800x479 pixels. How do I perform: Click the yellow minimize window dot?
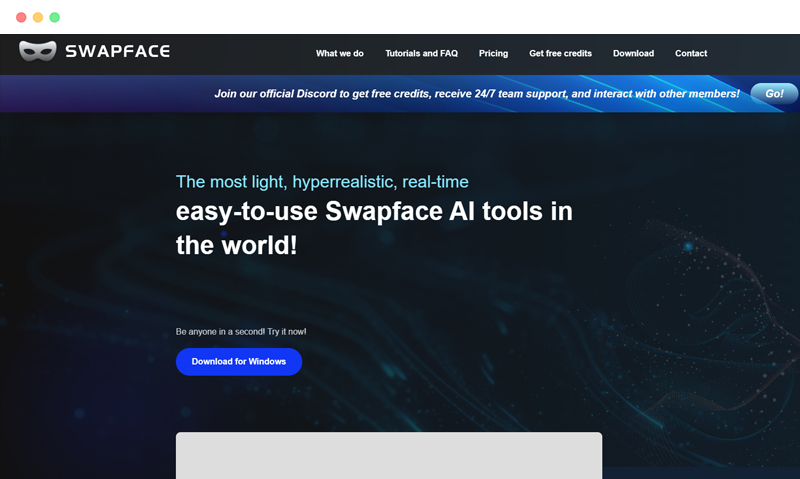38,17
